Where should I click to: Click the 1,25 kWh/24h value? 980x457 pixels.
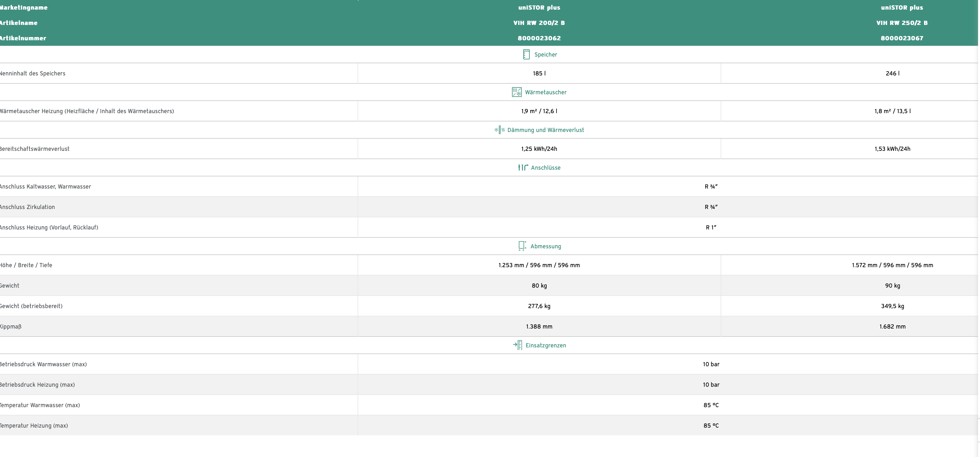(x=539, y=149)
